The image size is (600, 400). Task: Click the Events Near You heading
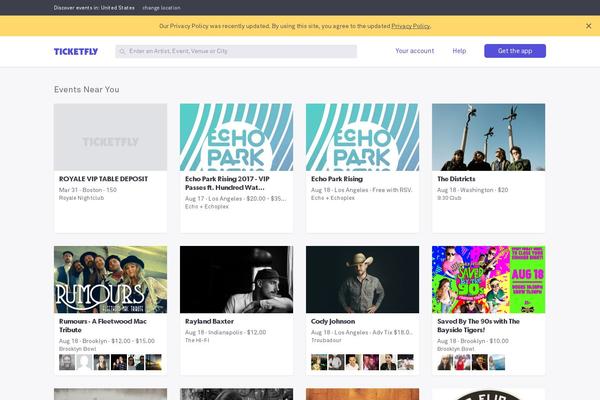click(86, 90)
